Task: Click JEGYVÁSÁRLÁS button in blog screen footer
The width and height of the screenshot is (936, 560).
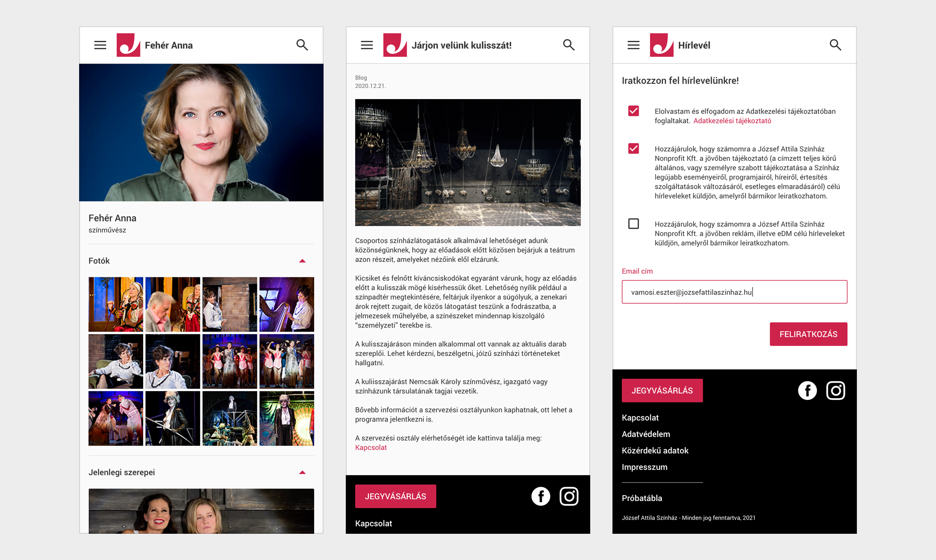Action: [x=396, y=496]
